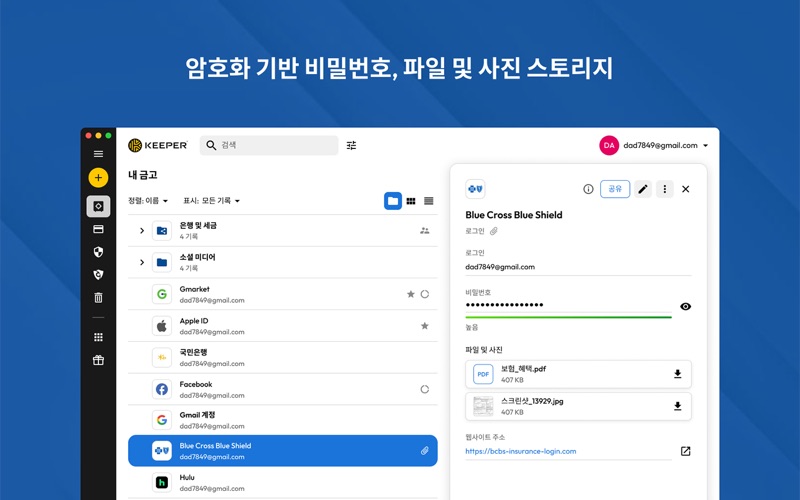Screen dimensions: 800x500
Task: Click the rotation icon on Facebook record
Action: (x=424, y=389)
